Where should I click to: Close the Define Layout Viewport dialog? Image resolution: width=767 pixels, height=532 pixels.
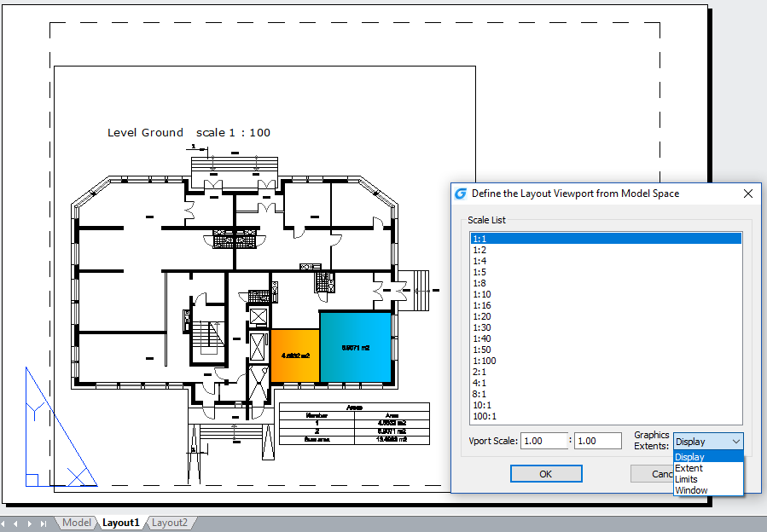748,194
